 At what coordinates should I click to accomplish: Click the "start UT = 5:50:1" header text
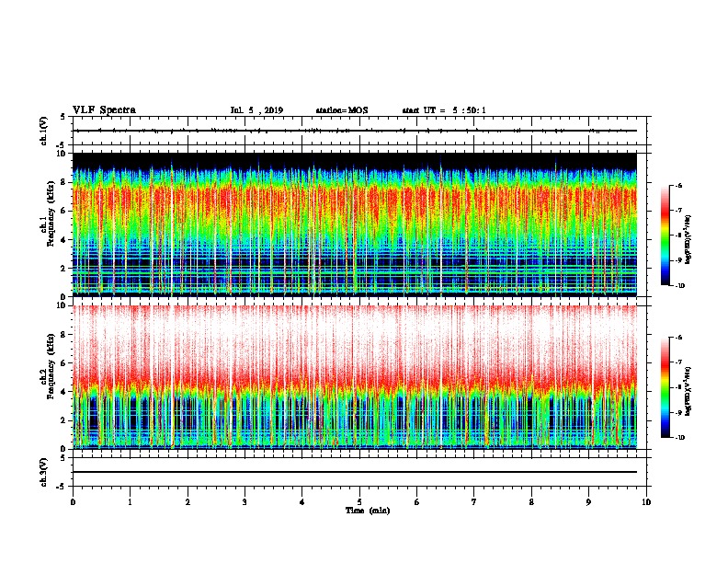(x=444, y=110)
